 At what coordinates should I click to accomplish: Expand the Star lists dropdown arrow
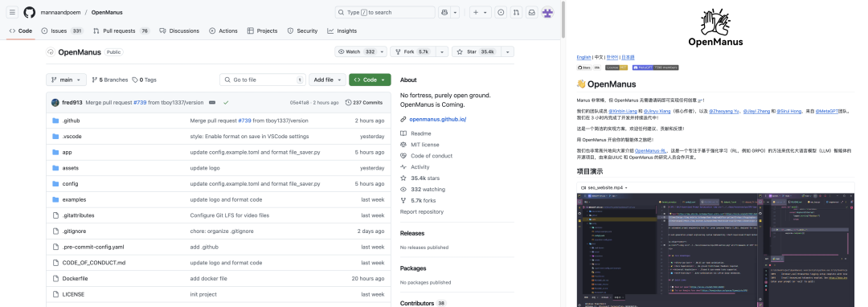pos(508,51)
